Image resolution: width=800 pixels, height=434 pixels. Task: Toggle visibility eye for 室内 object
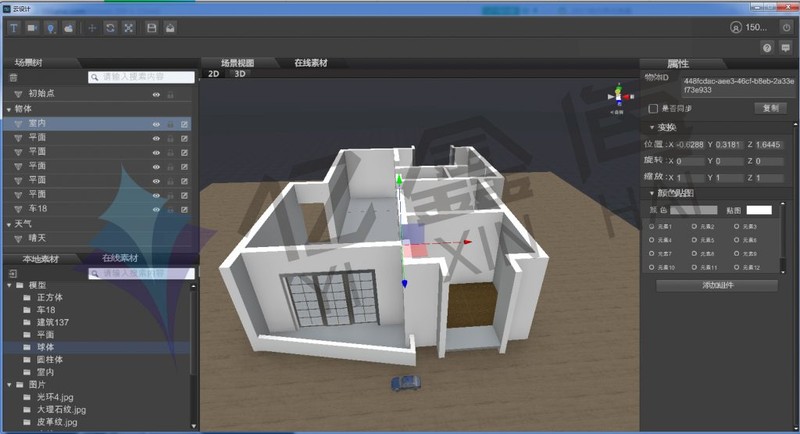tap(156, 124)
